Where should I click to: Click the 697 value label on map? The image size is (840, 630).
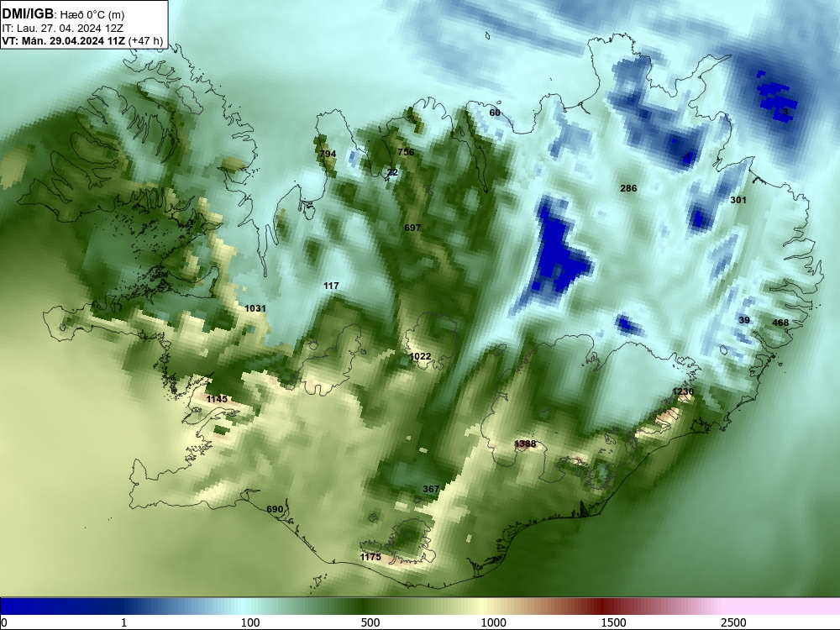[x=412, y=228]
